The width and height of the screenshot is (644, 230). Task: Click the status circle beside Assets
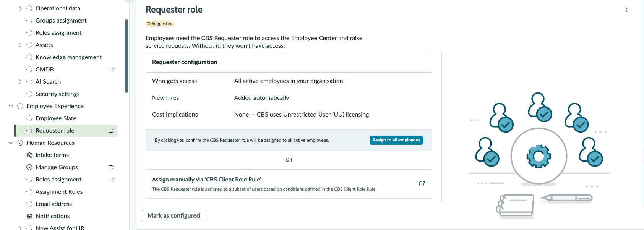[29, 45]
